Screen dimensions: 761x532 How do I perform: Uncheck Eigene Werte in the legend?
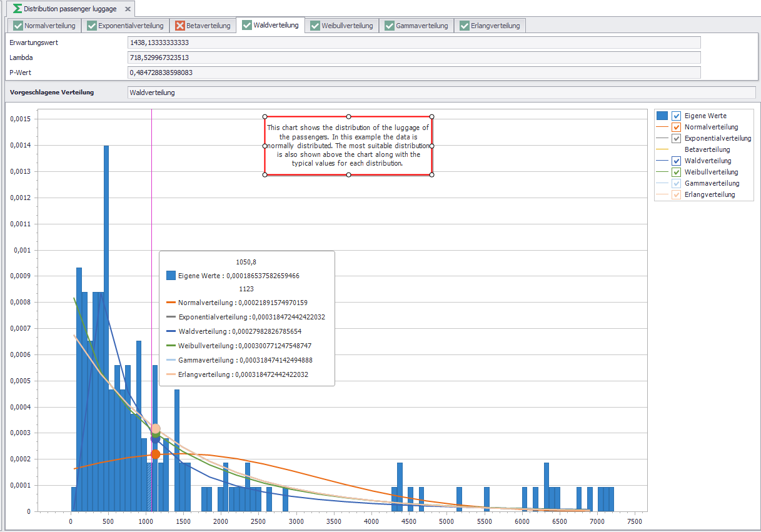[x=676, y=116]
